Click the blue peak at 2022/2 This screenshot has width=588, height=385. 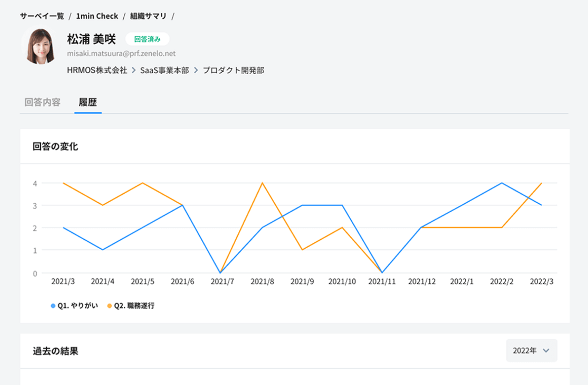pyautogui.click(x=502, y=183)
